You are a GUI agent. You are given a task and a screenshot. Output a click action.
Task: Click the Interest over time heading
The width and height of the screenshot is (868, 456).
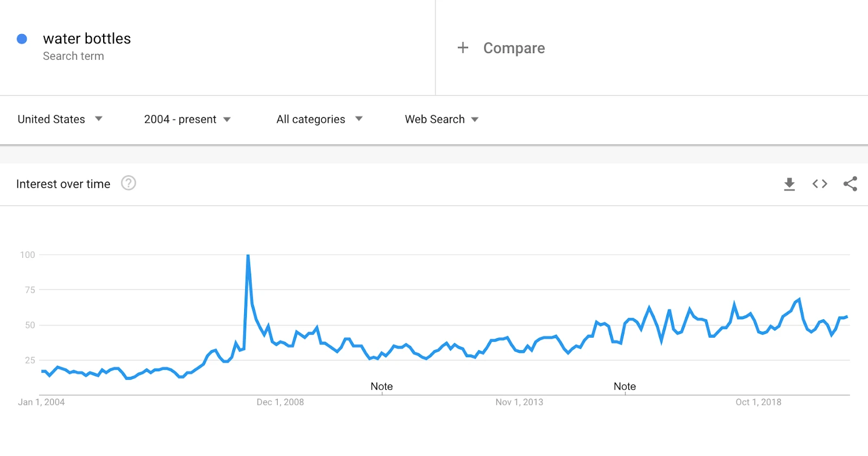[63, 184]
